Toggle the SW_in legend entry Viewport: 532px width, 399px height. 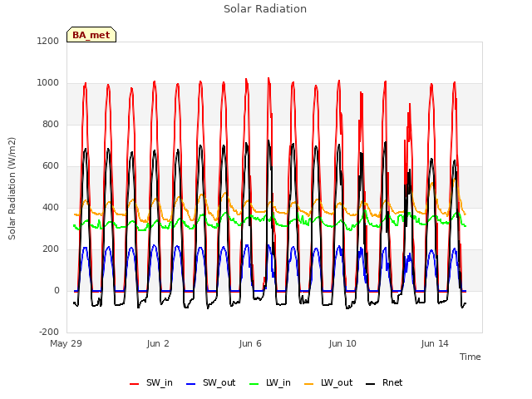coord(151,383)
